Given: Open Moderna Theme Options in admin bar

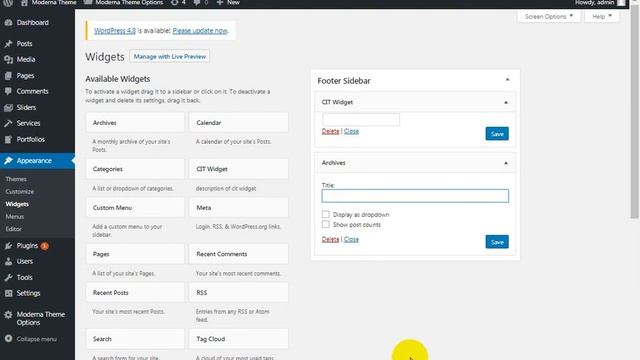Looking at the screenshot, I should [x=123, y=3].
